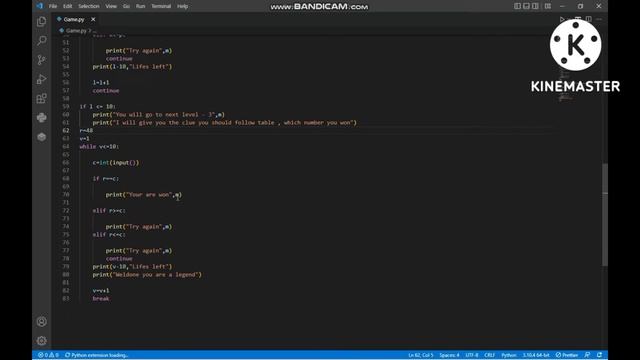Click Python file icon in breadcrumb
Image resolution: width=640 pixels, height=360 pixels.
pos(61,31)
